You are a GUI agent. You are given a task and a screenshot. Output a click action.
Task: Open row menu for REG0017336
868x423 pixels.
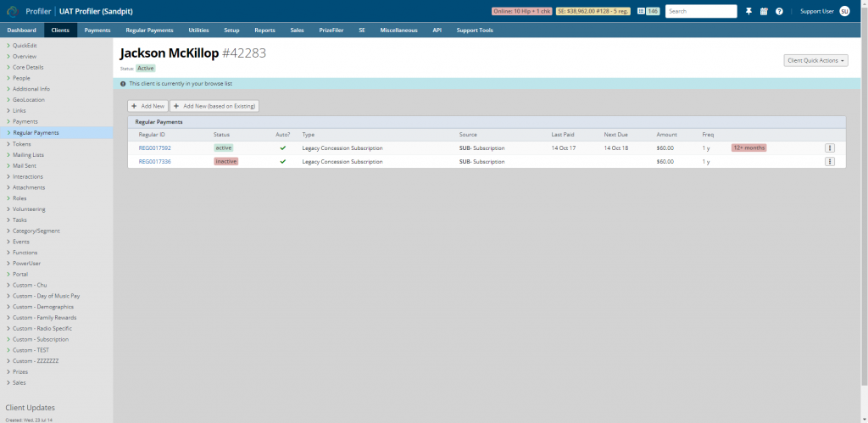coord(829,162)
